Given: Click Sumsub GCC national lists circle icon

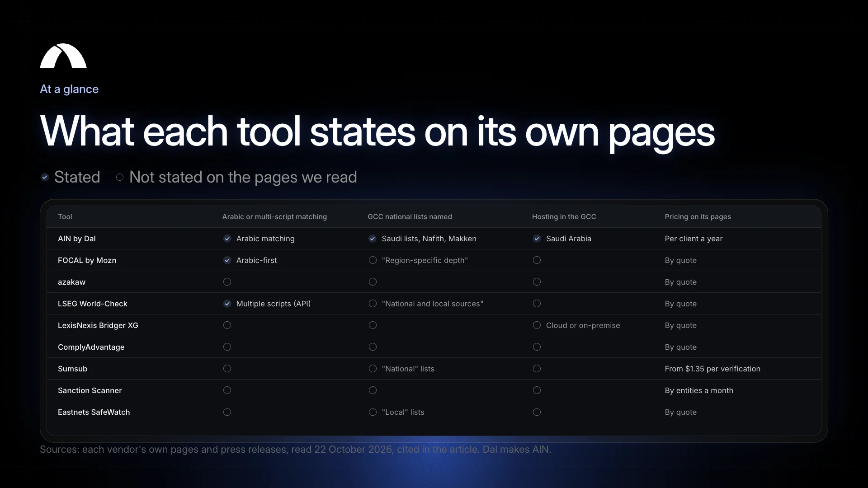Looking at the screenshot, I should (373, 369).
